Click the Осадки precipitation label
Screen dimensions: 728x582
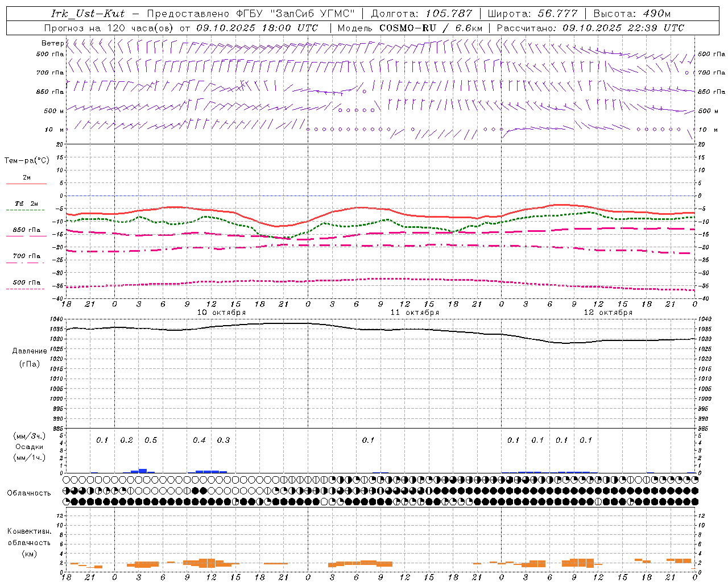click(30, 447)
